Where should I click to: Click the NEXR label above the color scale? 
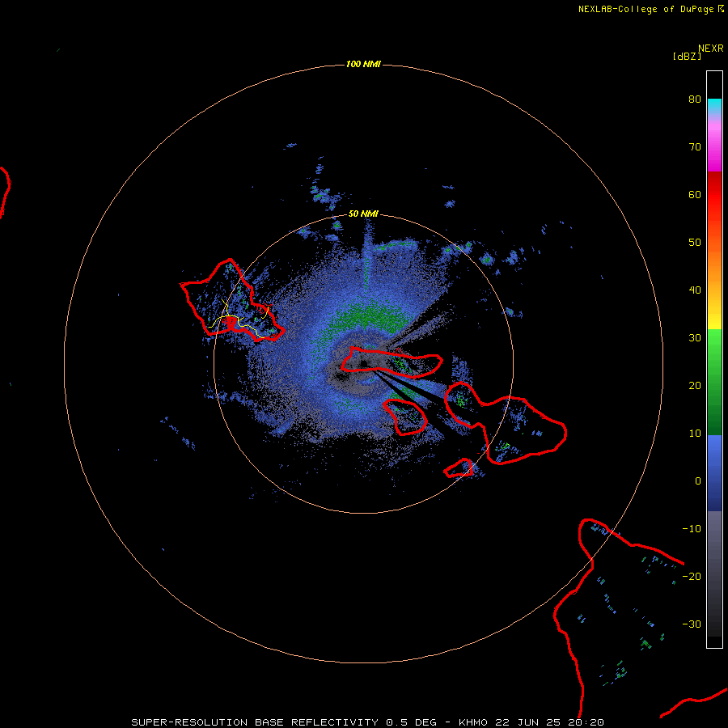point(710,49)
